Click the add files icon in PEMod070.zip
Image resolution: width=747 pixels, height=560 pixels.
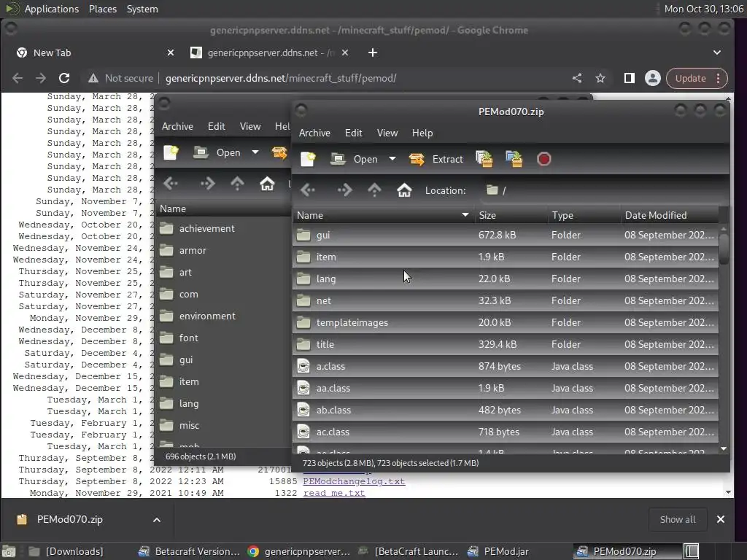484,159
